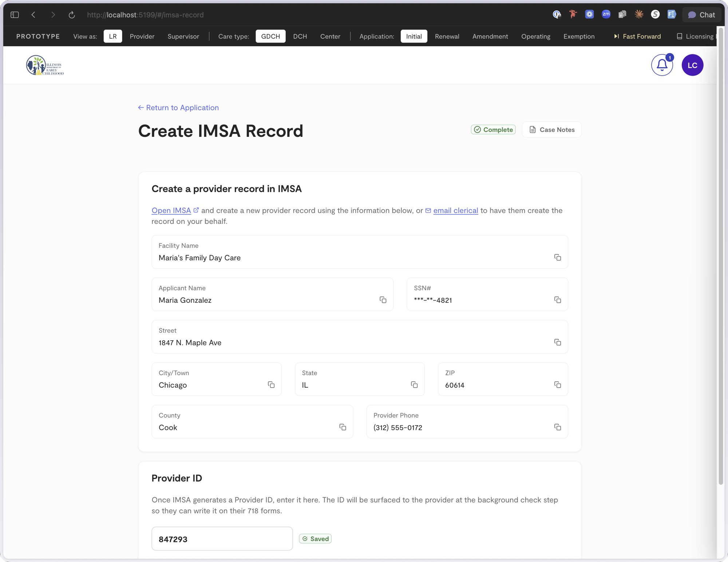728x562 pixels.
Task: Go forward in browser history
Action: [53, 15]
